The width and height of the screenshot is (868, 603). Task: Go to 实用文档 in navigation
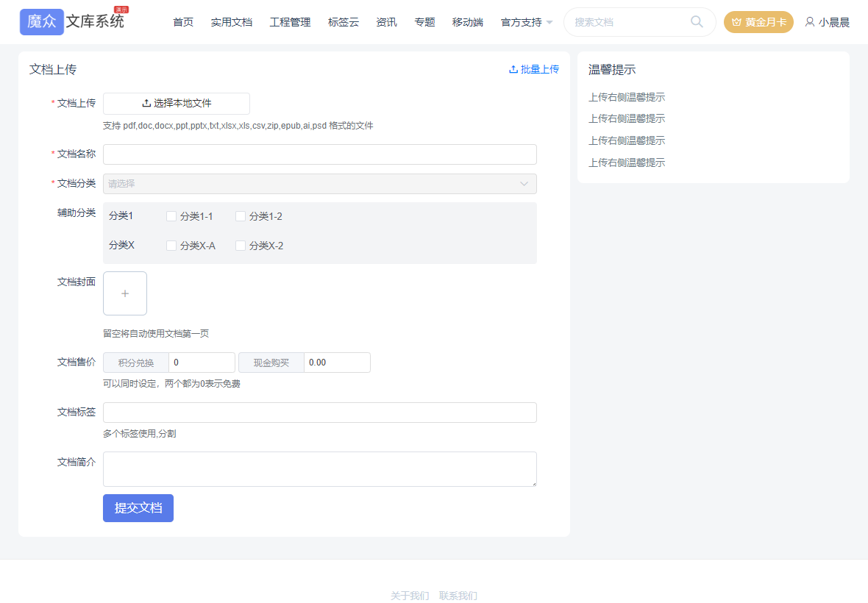pyautogui.click(x=231, y=22)
